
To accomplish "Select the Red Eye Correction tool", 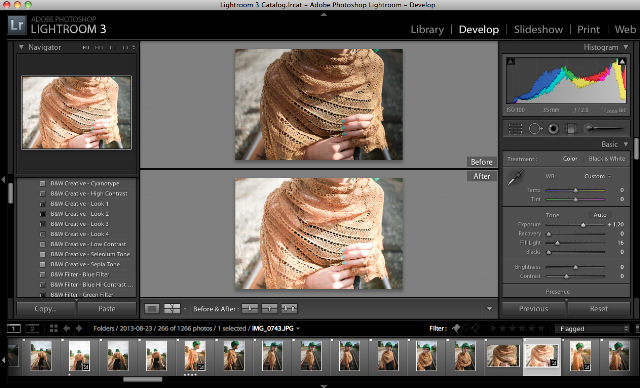I will point(553,129).
